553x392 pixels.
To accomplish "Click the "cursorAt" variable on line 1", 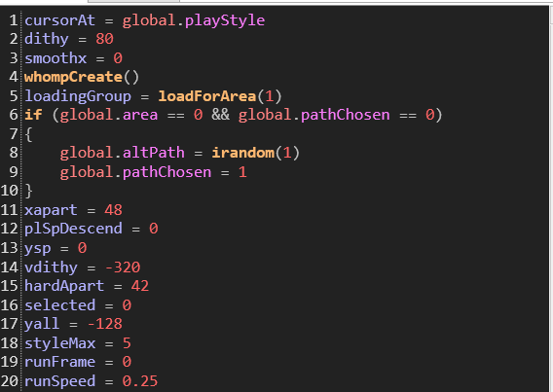I will (x=60, y=20).
